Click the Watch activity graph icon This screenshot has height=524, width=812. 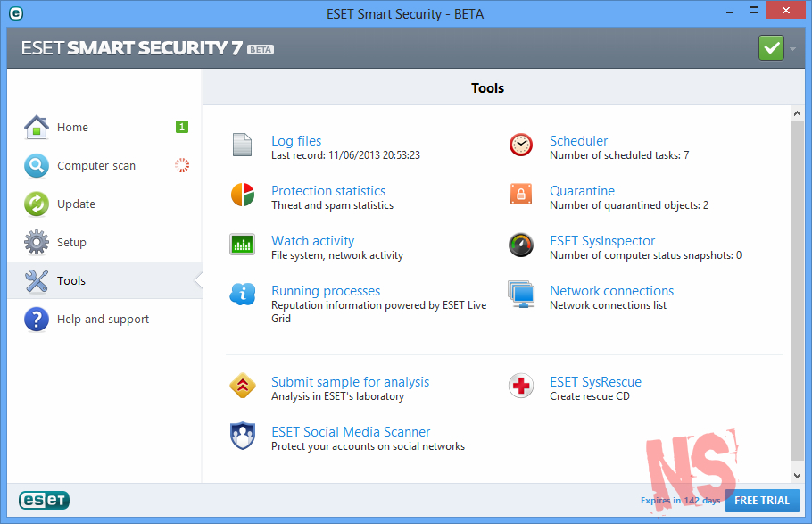pyautogui.click(x=242, y=245)
